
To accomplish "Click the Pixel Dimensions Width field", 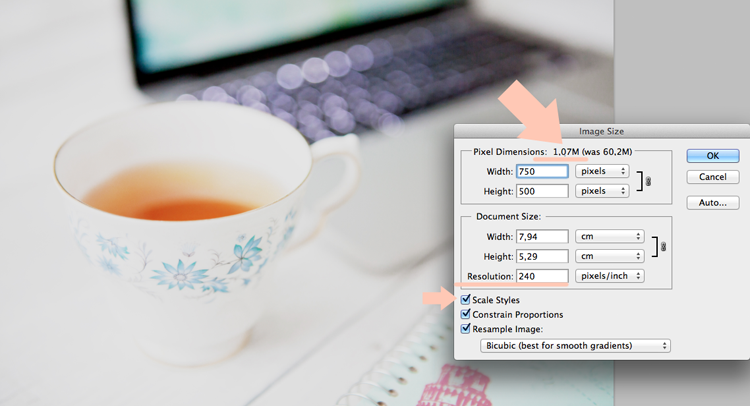I will click(x=542, y=171).
